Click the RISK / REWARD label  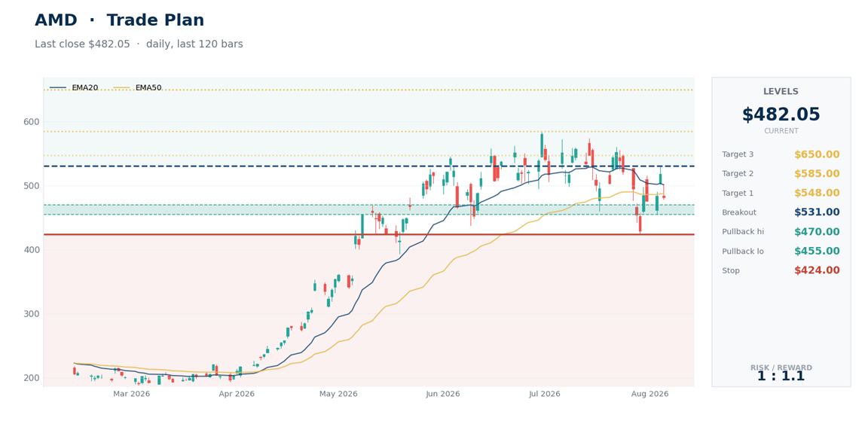click(781, 367)
